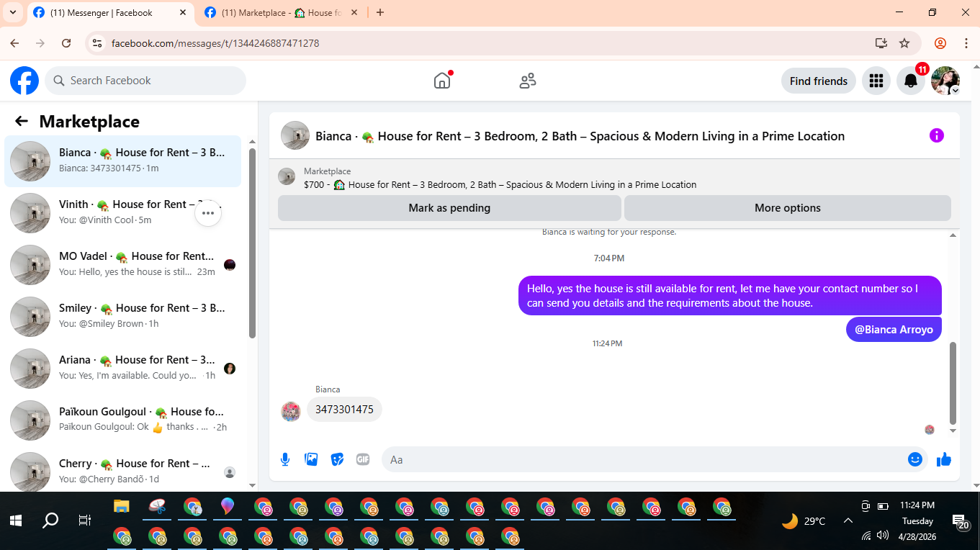The image size is (980, 550).
Task: Open Chrome three-dot menu
Action: [966, 43]
